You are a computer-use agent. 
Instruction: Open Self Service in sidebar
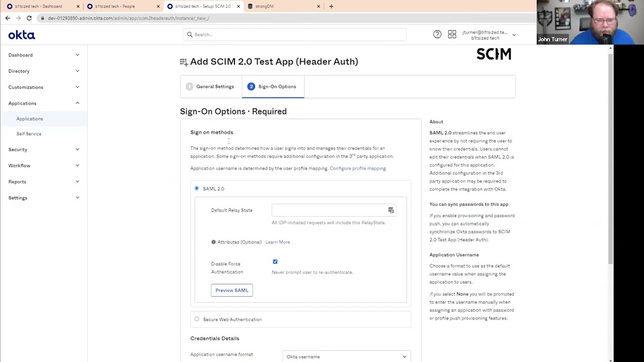tap(29, 134)
